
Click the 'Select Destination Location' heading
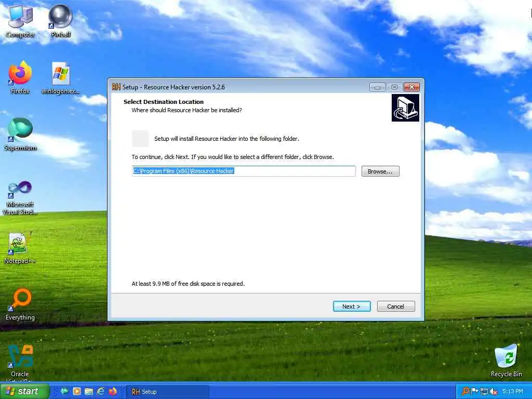pyautogui.click(x=164, y=102)
